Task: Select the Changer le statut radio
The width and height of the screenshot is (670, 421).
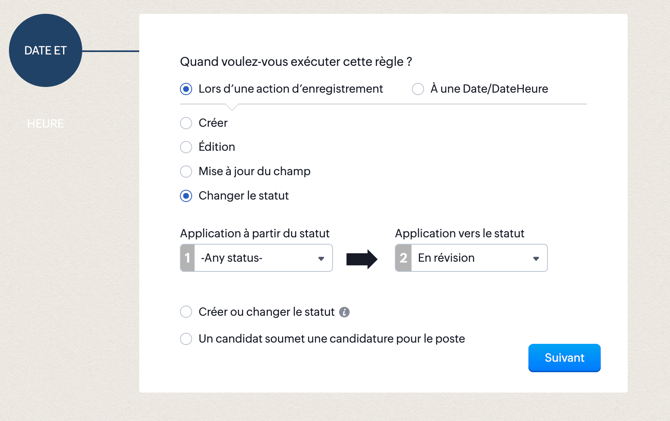Action: pos(186,196)
